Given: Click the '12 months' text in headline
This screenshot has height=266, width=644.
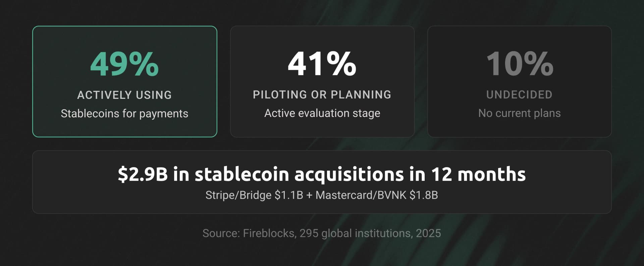Looking at the screenshot, I should (478, 174).
